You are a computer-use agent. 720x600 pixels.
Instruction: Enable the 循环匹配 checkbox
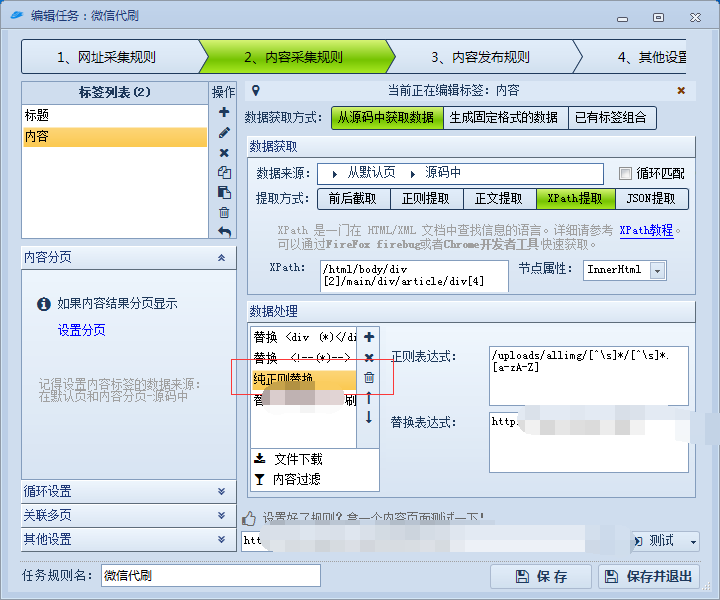click(x=626, y=173)
